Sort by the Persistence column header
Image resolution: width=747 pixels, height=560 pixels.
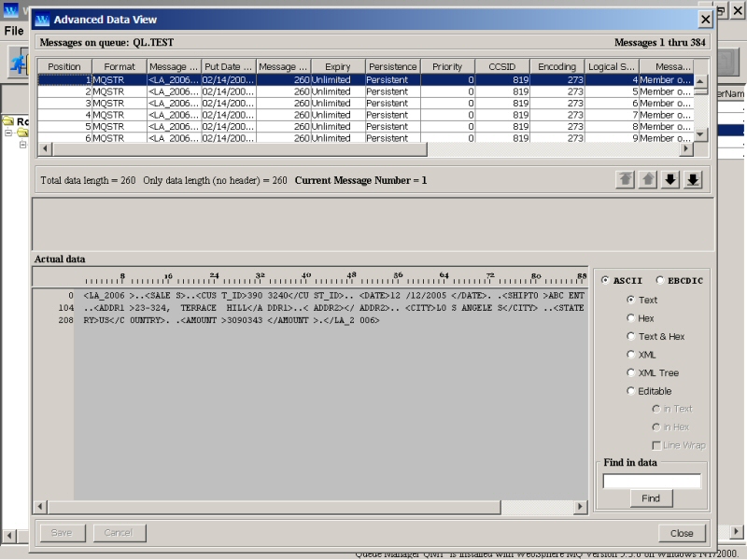point(393,66)
